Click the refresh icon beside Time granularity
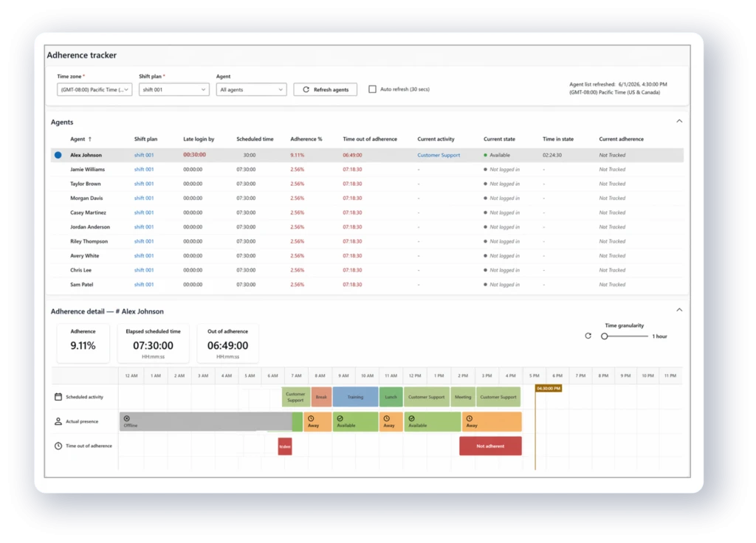The width and height of the screenshot is (756, 543). (x=588, y=336)
